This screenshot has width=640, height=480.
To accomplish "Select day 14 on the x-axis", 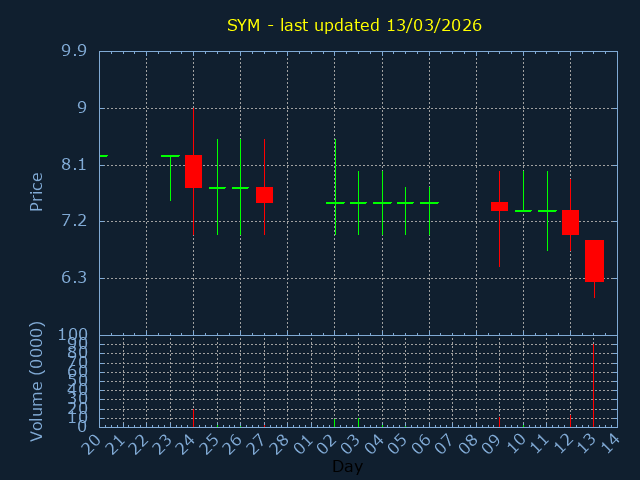I will click(609, 444).
